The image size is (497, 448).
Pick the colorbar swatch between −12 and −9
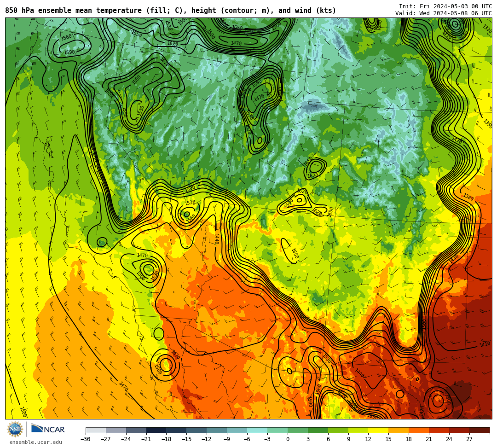pos(217,430)
